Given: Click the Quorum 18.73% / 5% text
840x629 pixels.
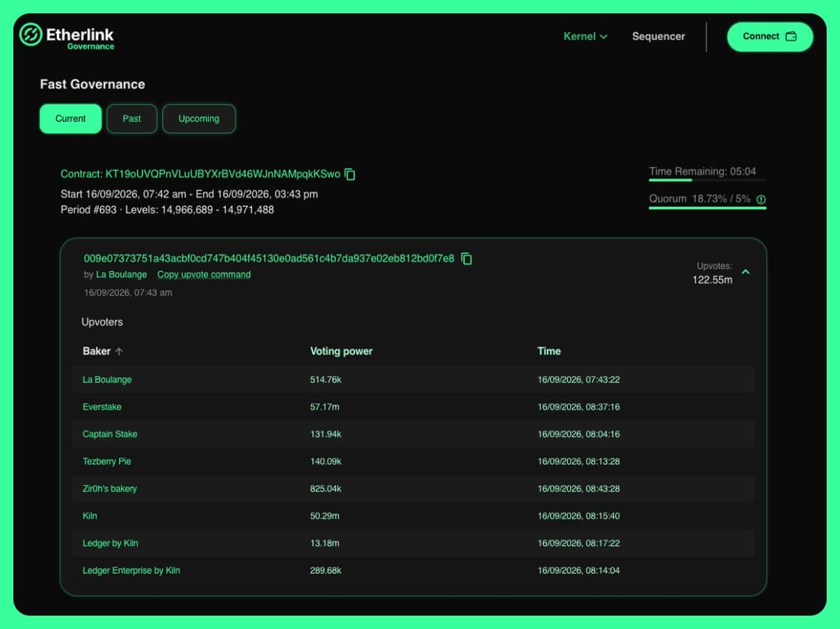Looking at the screenshot, I should (x=699, y=199).
